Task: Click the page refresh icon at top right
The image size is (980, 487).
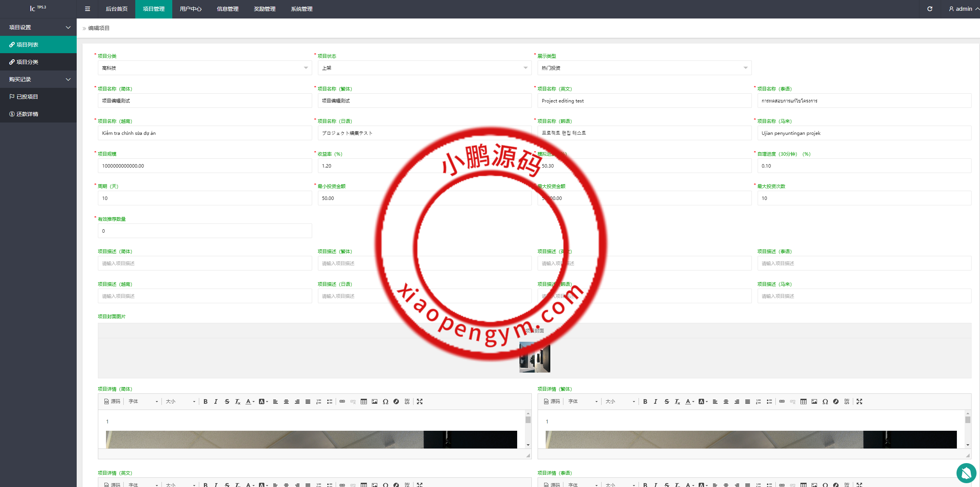Action: tap(930, 8)
